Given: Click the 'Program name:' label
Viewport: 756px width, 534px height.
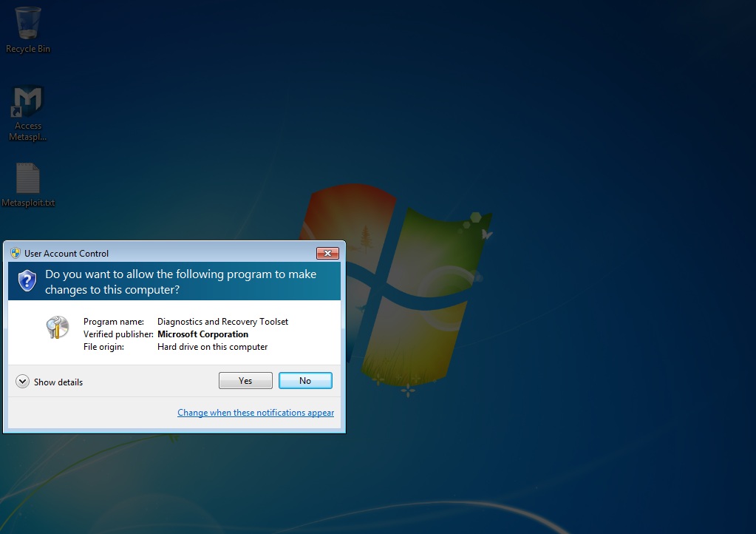Looking at the screenshot, I should pyautogui.click(x=114, y=322).
